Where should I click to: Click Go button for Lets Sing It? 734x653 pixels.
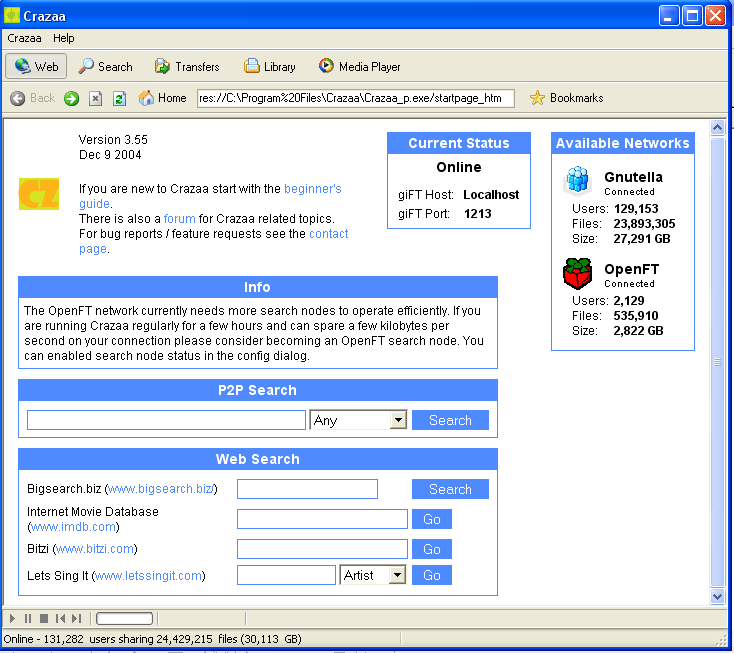(432, 575)
